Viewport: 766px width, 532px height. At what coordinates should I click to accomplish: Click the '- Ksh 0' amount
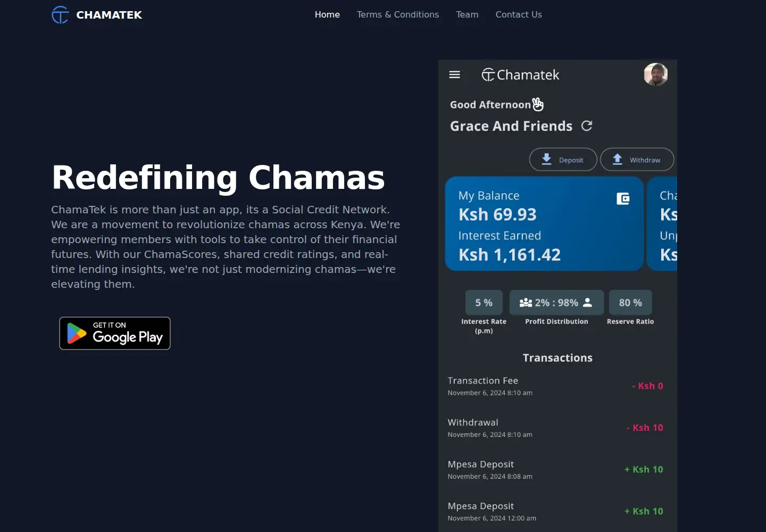click(x=647, y=386)
